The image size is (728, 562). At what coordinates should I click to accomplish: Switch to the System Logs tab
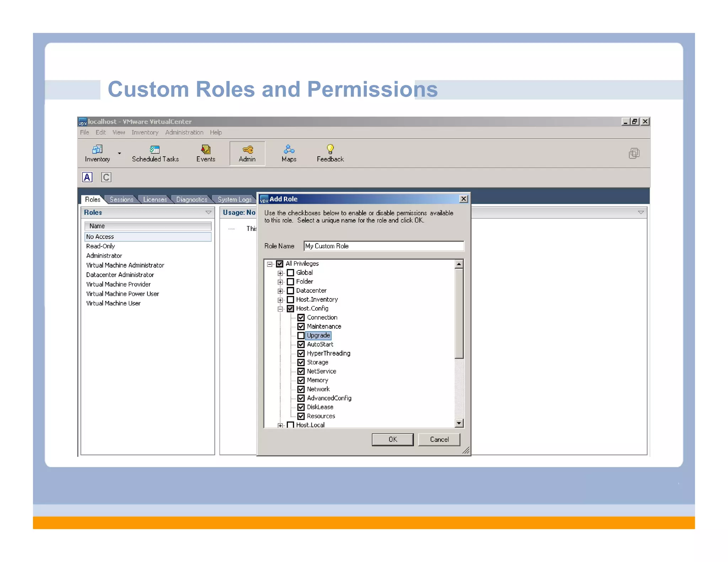(x=235, y=200)
